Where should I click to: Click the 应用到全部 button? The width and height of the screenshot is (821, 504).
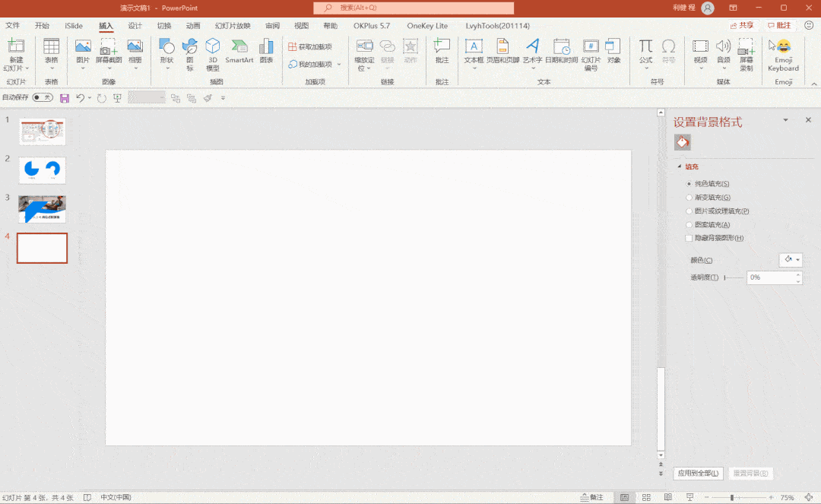coord(698,473)
